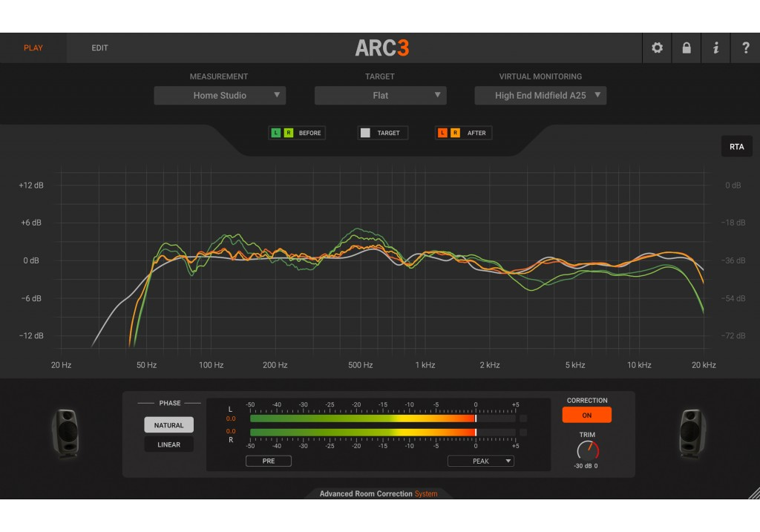Toggle the PRE meter button
Viewport: 760px width, 532px height.
tap(269, 461)
